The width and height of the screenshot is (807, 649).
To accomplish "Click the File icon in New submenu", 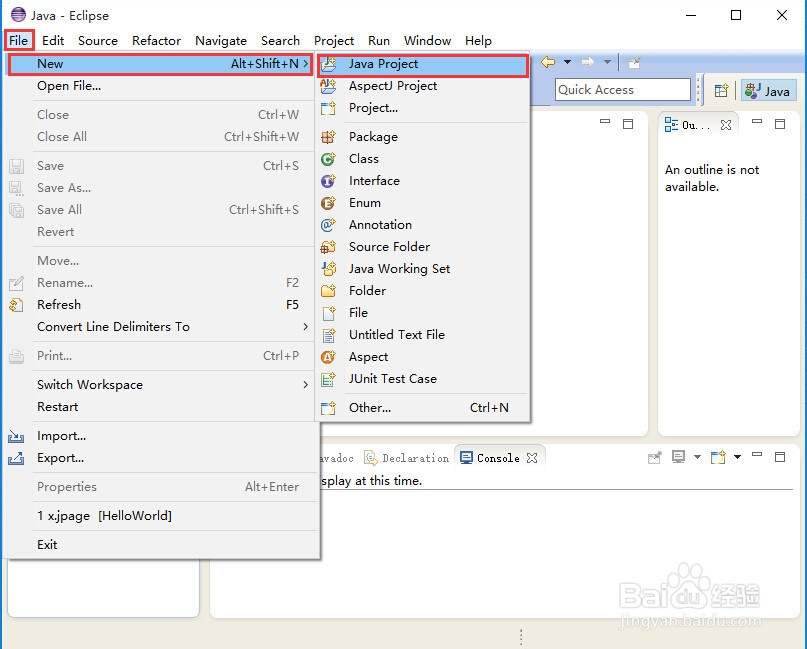I will tap(328, 313).
